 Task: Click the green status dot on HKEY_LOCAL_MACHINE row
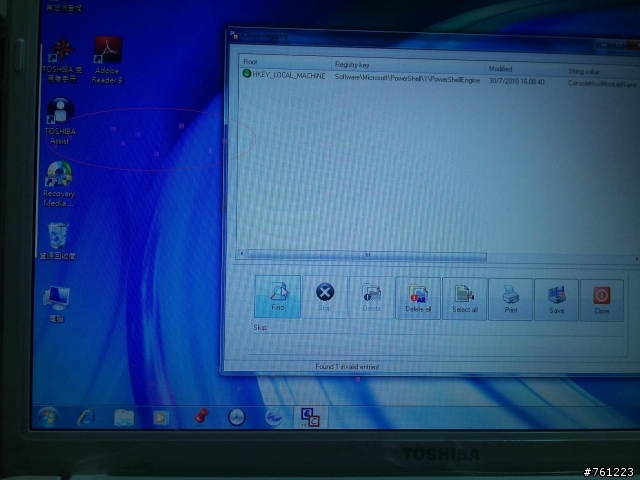(247, 73)
